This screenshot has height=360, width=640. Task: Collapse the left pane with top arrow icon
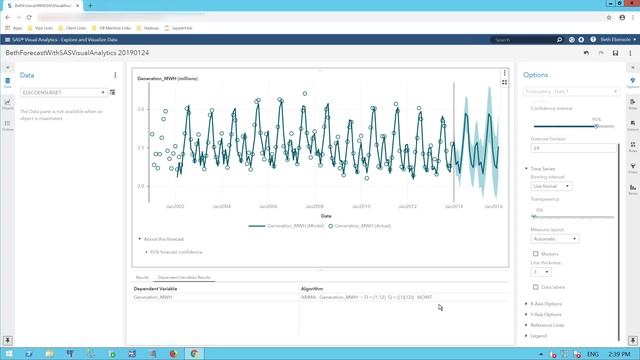tap(7, 68)
